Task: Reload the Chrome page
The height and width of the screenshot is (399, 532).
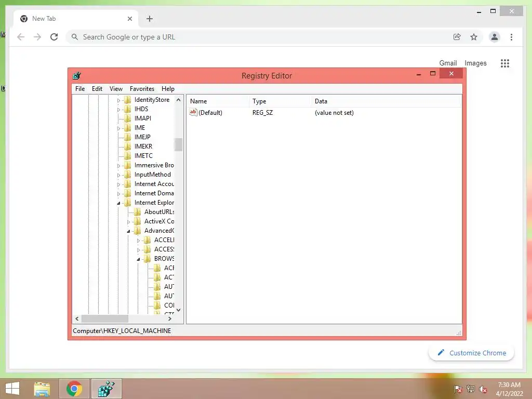Action: coord(54,37)
